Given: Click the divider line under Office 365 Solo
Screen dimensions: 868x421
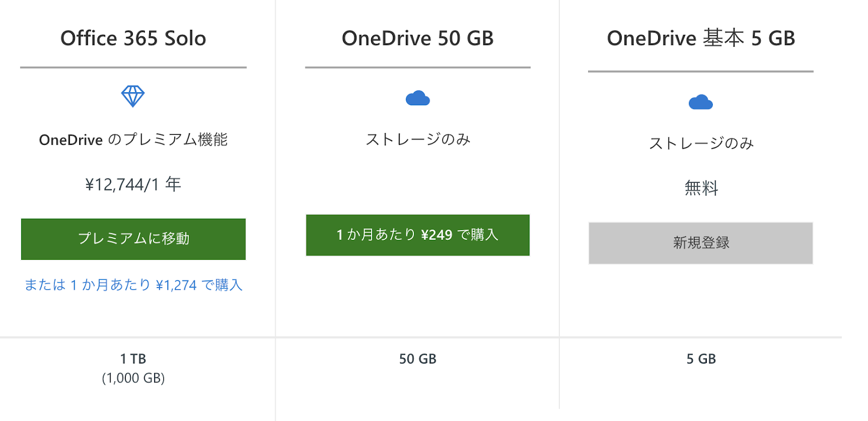Looking at the screenshot, I should click(x=133, y=68).
